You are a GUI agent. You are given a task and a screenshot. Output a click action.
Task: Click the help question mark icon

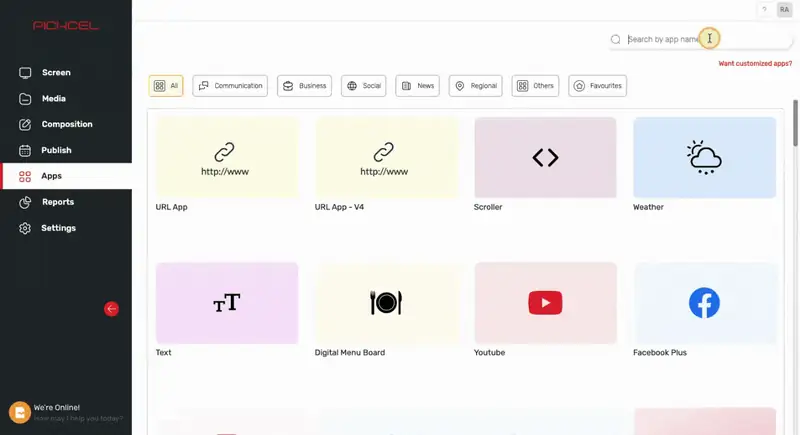pos(764,10)
